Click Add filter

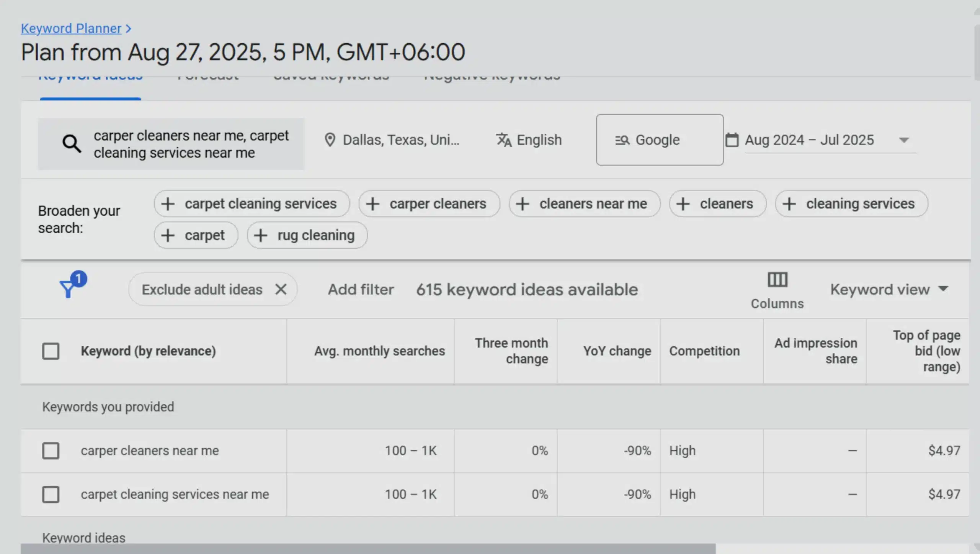coord(361,289)
